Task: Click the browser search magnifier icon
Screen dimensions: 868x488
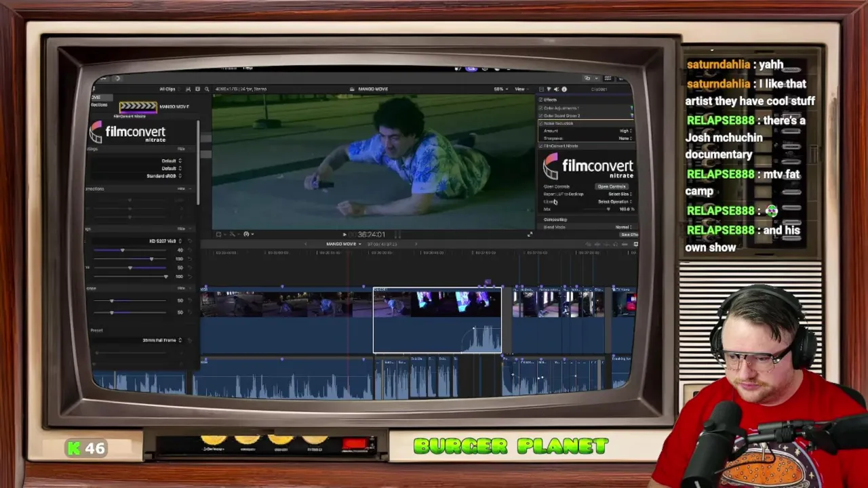Action: [x=207, y=89]
